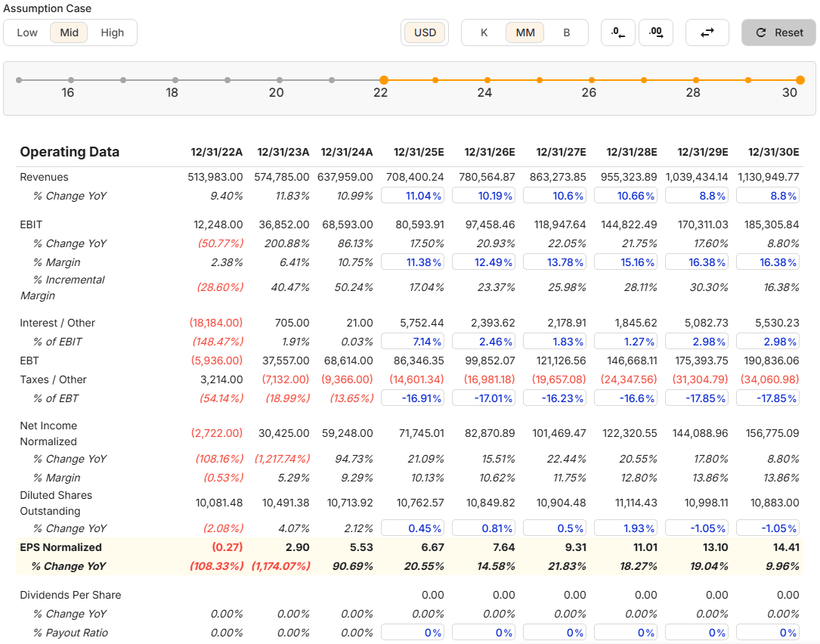The height and width of the screenshot is (644, 820).
Task: Click the timeline dot at year 26
Action: pyautogui.click(x=592, y=80)
